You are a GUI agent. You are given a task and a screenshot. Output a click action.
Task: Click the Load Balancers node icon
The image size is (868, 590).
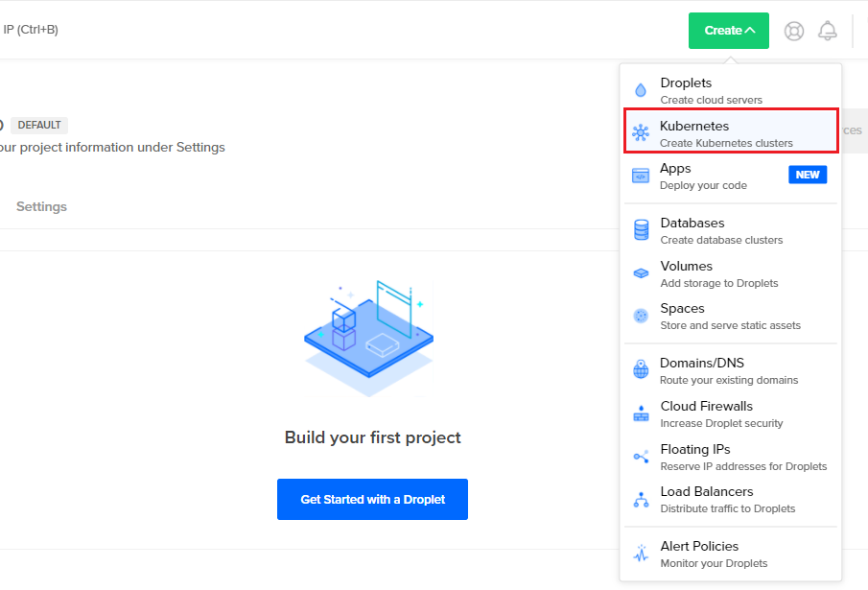click(x=641, y=500)
